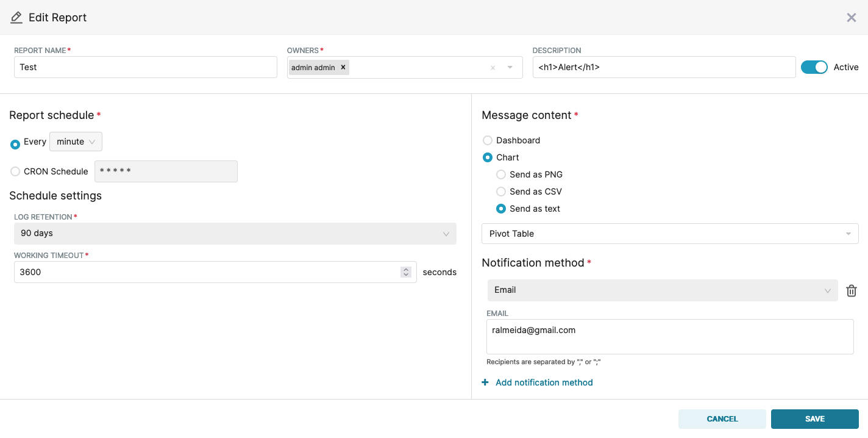Click the Report Name input field
This screenshot has width=868, height=438.
point(145,67)
